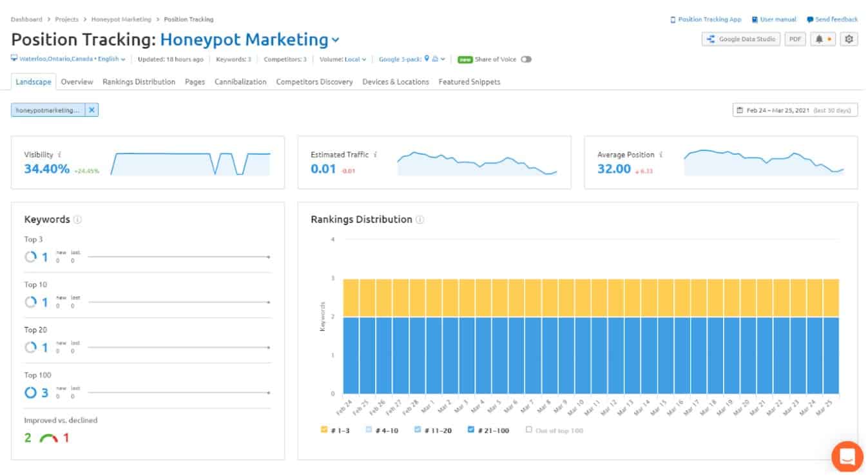The height and width of the screenshot is (476, 868).
Task: Click the Estimated Traffic 0.01 value
Action: click(323, 169)
